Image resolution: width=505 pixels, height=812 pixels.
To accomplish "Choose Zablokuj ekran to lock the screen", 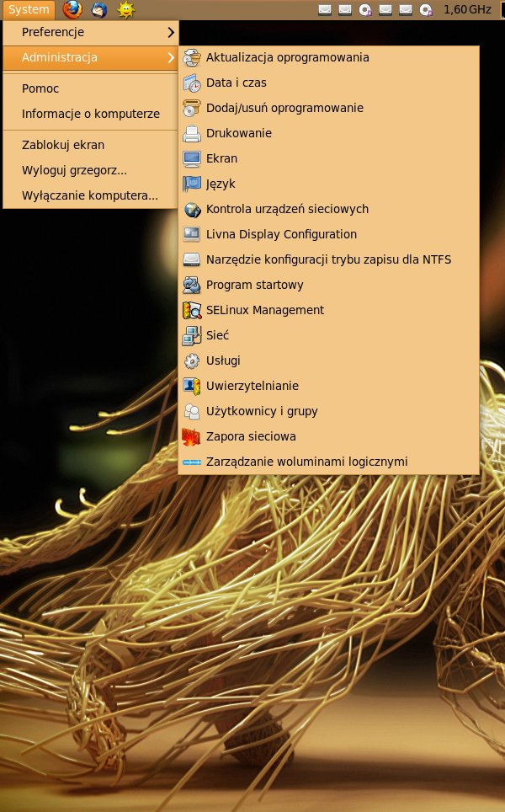I will (91, 145).
